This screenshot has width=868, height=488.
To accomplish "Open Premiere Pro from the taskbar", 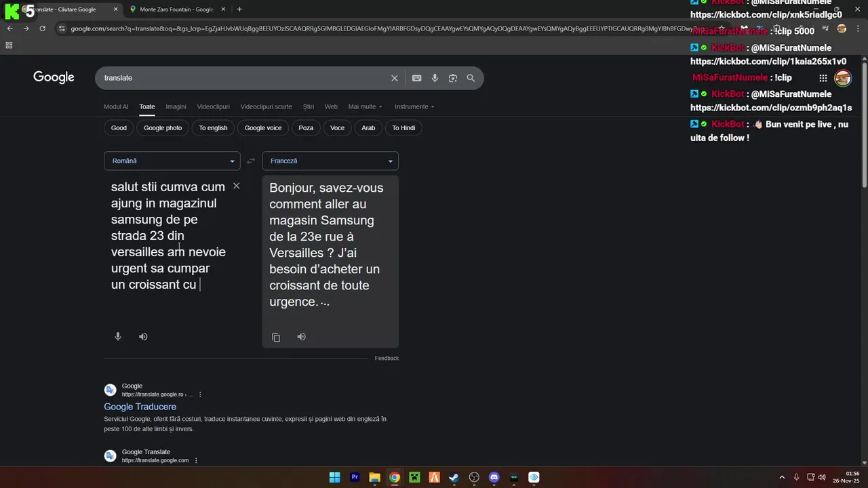I will point(355,477).
